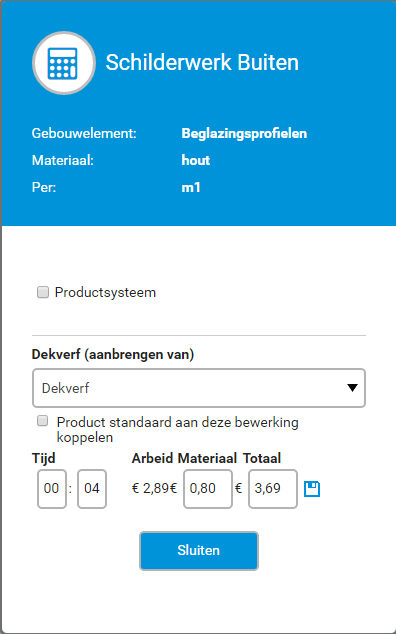Click the Productsysteem label text

click(105, 292)
